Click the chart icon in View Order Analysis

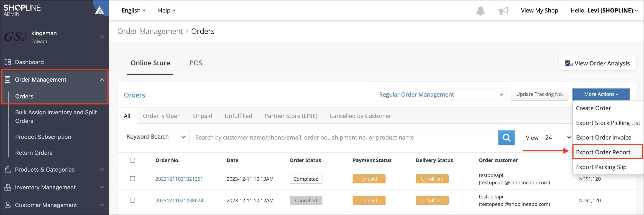click(x=569, y=63)
